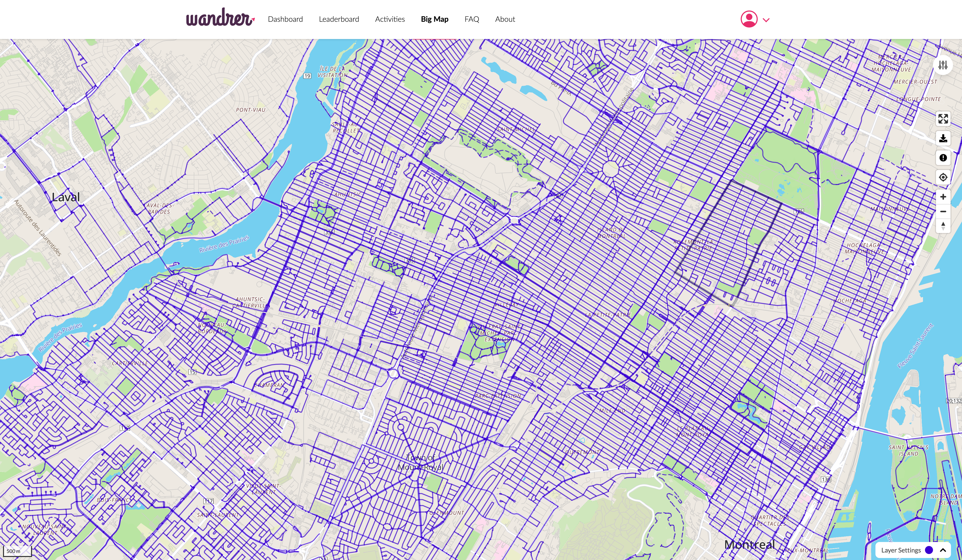Visit the About page
Image resolution: width=962 pixels, height=560 pixels.
[505, 19]
